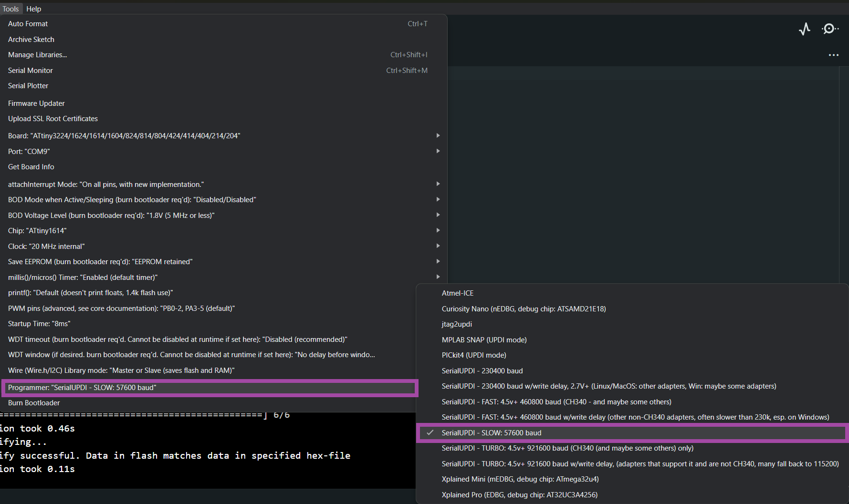
Task: Open the Serial Plotter waveform icon
Action: 805,29
